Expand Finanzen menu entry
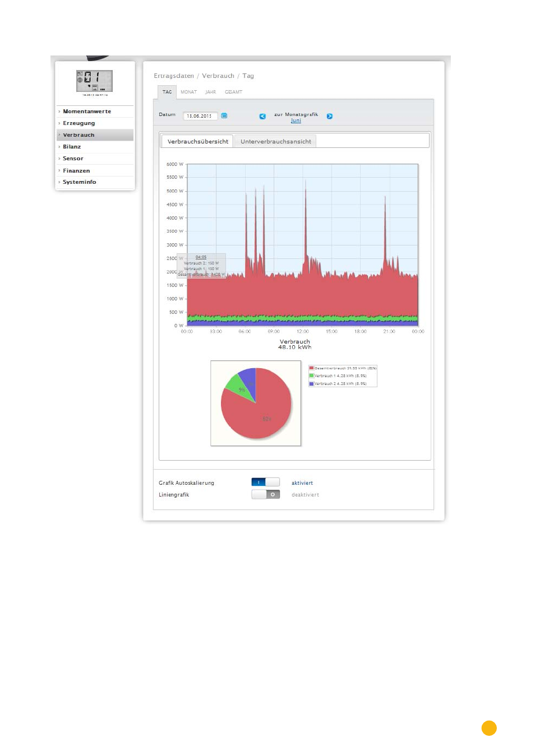535x756 pixels. point(95,171)
